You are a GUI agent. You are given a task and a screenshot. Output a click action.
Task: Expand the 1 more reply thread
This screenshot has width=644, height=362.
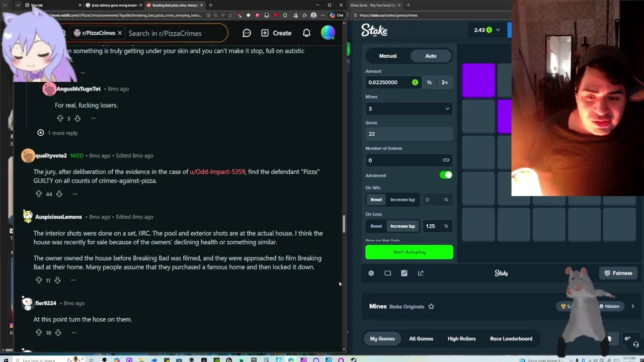point(57,133)
